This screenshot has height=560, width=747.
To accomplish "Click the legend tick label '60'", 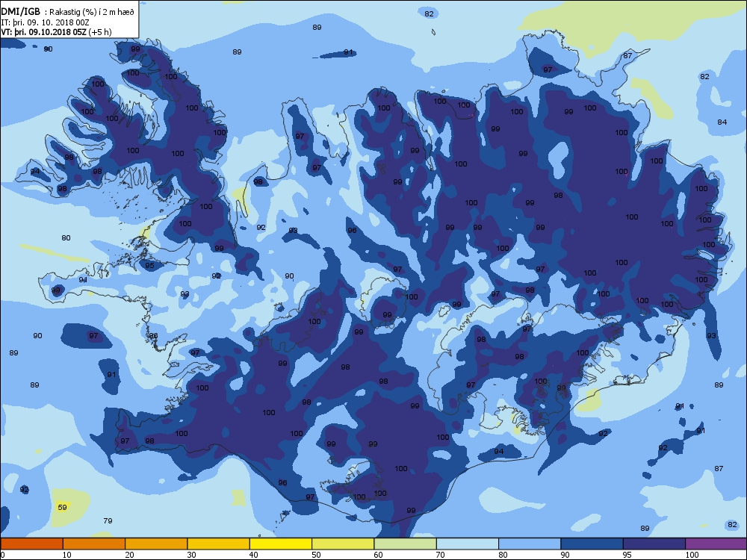I will pos(378,555).
